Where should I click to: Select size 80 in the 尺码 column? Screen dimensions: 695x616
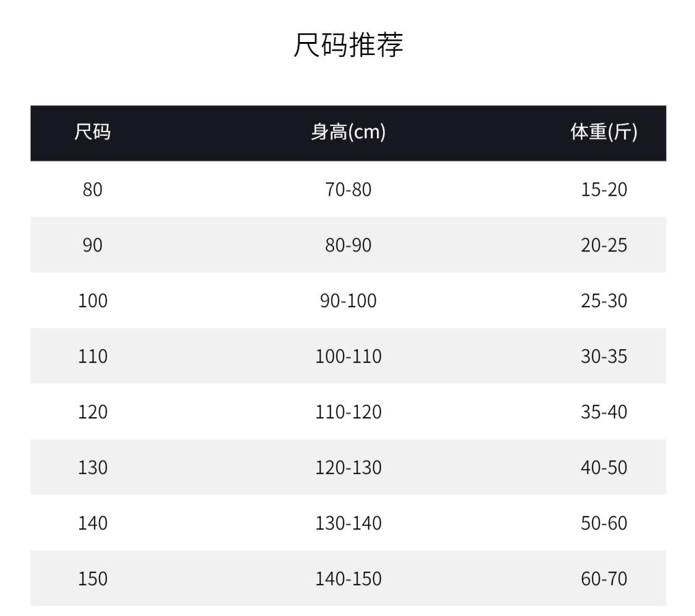pyautogui.click(x=93, y=190)
